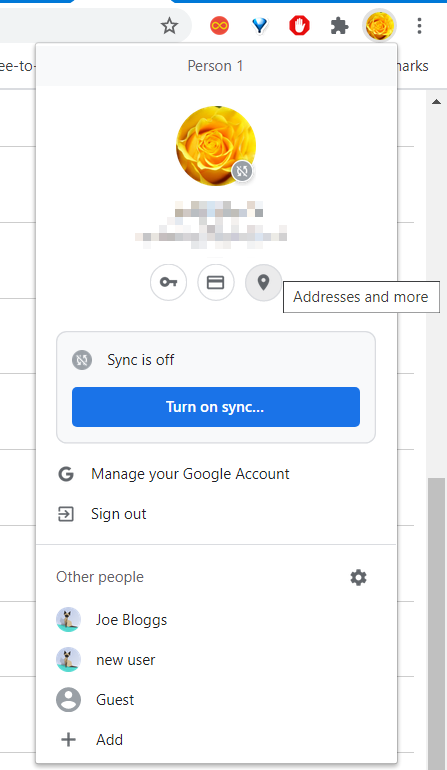
Task: Open the Extensions puzzle piece menu
Action: pyautogui.click(x=339, y=26)
